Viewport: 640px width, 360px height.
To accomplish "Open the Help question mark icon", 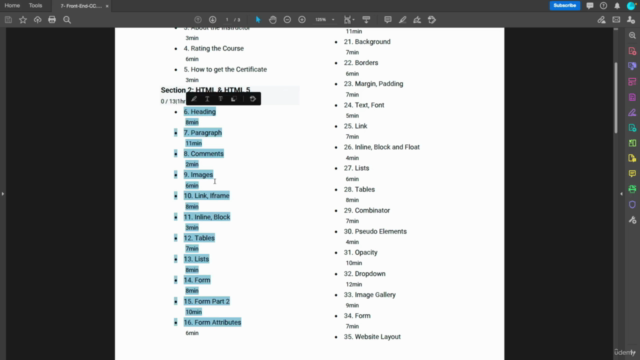I will (x=603, y=6).
